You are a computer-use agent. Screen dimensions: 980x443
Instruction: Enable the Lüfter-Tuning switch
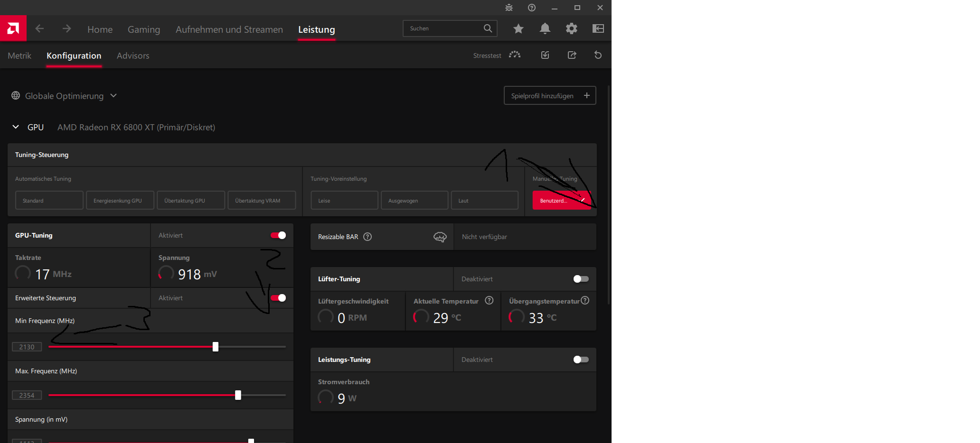[581, 279]
